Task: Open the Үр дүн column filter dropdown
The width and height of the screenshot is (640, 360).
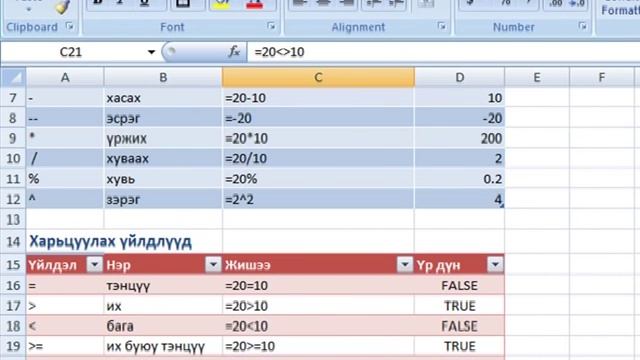Action: (x=495, y=265)
